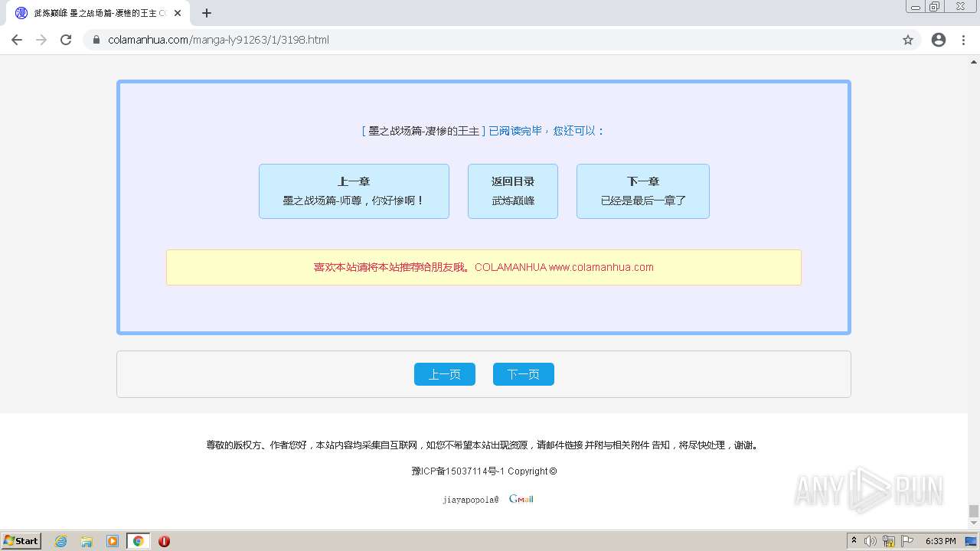Image resolution: width=980 pixels, height=551 pixels.
Task: Click the red Opera taskbar icon
Action: pos(164,541)
